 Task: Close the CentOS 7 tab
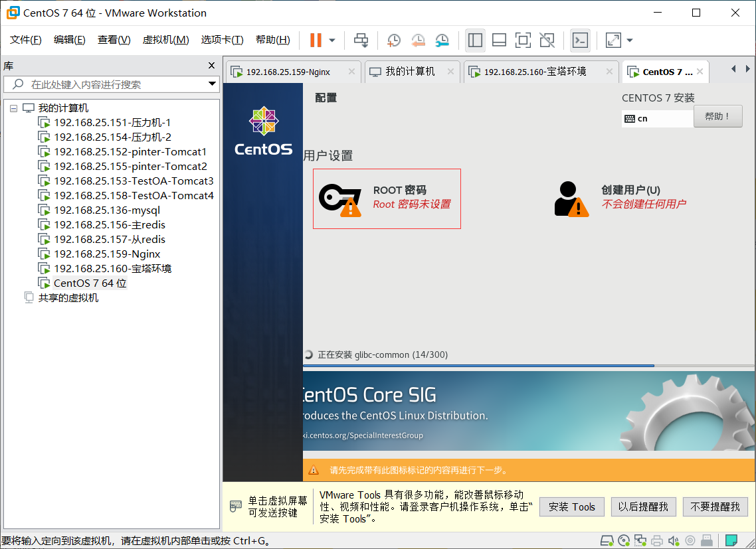[700, 71]
